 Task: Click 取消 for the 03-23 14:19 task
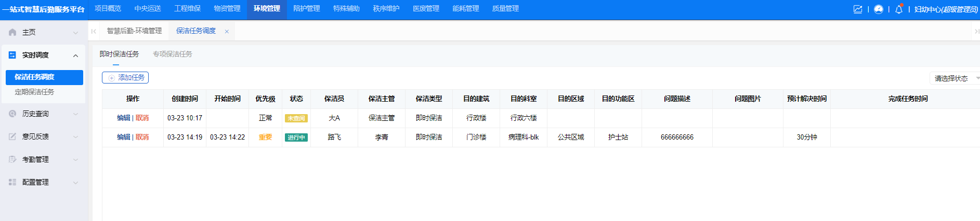pyautogui.click(x=142, y=137)
